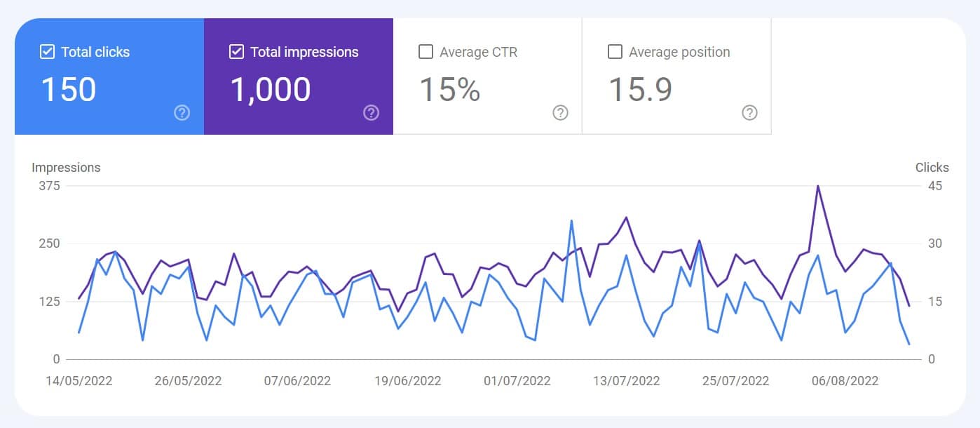Click the impressions peak at 375
The width and height of the screenshot is (980, 428).
[817, 187]
